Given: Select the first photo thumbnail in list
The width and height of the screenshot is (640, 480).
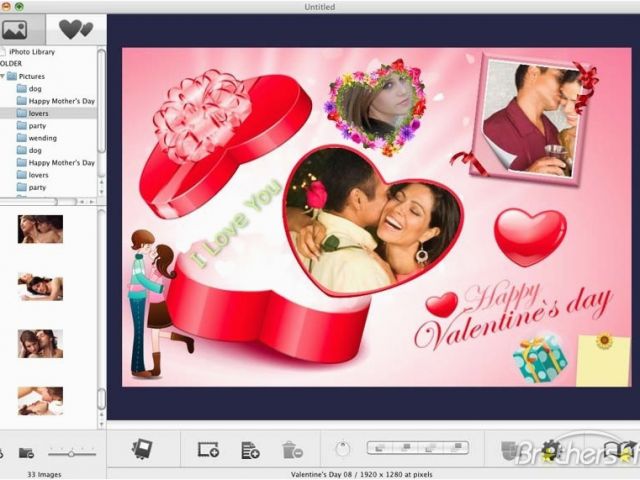Looking at the screenshot, I should tap(40, 229).
